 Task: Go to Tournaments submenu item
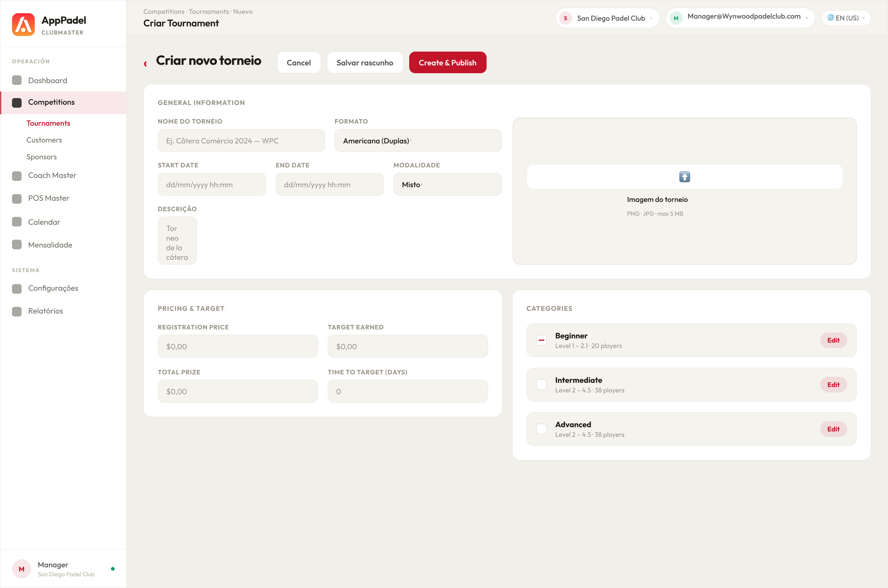48,123
